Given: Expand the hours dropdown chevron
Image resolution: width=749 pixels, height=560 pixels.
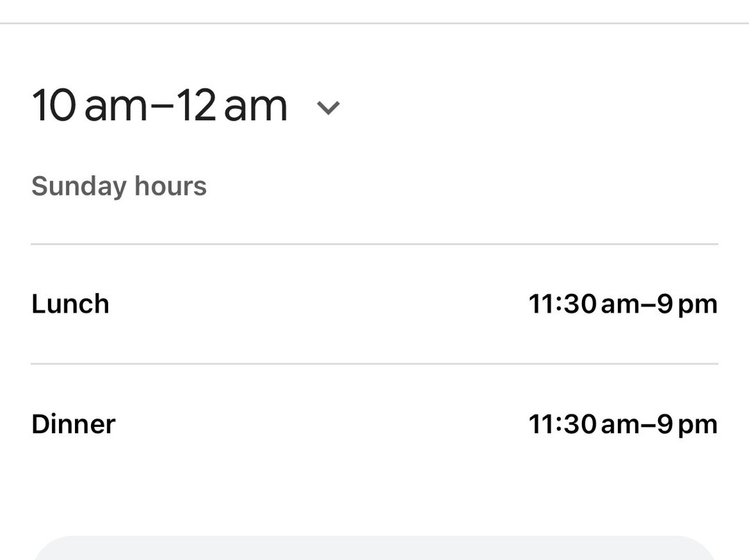Looking at the screenshot, I should pos(328,108).
